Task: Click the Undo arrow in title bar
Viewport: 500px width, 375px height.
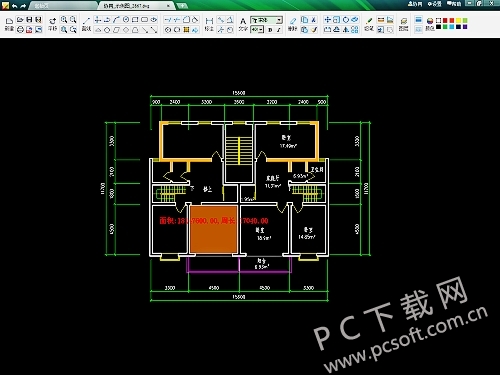Action: (14, 6)
